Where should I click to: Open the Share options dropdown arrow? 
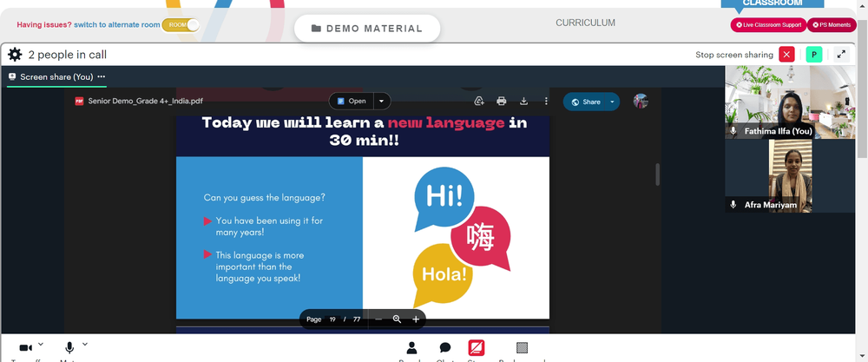pyautogui.click(x=612, y=102)
